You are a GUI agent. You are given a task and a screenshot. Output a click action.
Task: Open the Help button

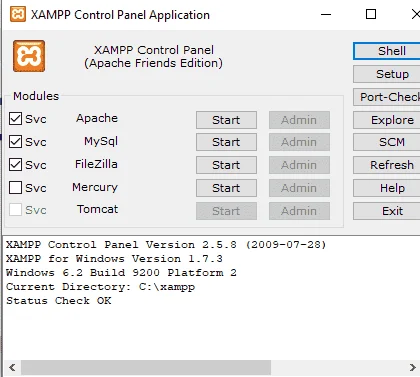(x=387, y=188)
